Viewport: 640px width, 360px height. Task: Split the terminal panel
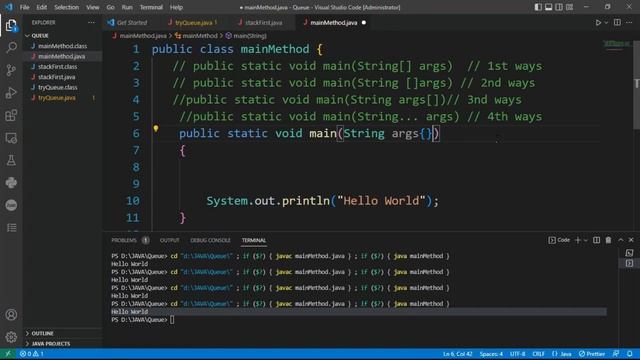pyautogui.click(x=596, y=240)
